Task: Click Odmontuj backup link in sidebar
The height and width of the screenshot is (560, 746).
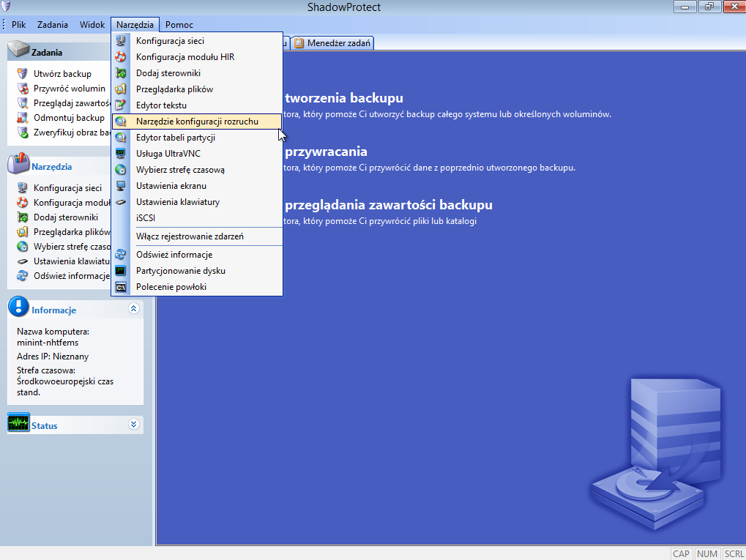Action: tap(69, 118)
